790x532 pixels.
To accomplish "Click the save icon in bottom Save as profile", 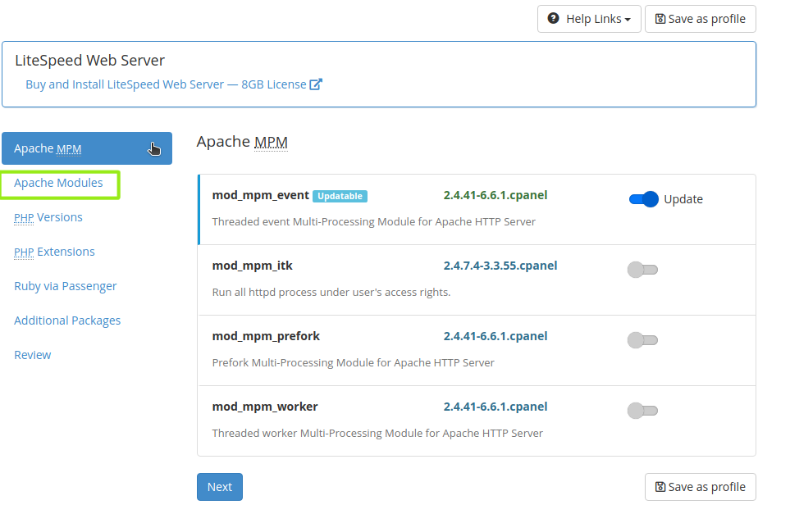I will (660, 487).
